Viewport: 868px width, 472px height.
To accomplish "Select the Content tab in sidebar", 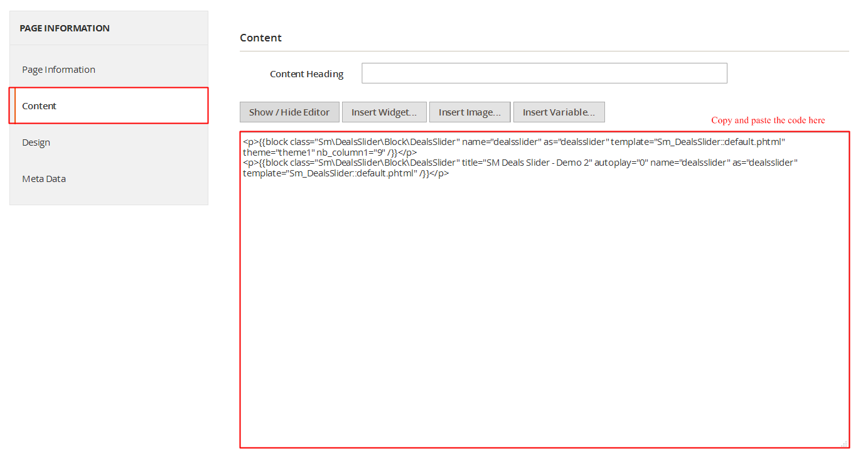I will (x=109, y=106).
